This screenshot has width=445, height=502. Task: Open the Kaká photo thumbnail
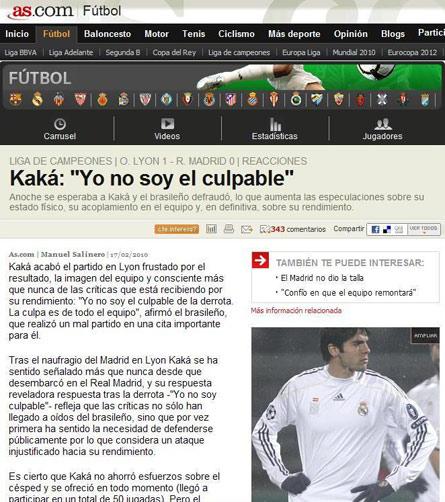(x=345, y=414)
